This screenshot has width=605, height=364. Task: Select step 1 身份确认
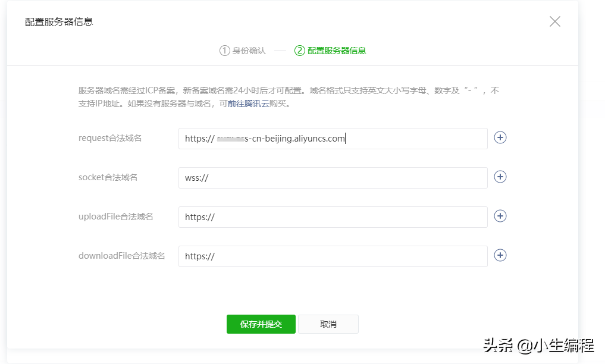coord(243,51)
